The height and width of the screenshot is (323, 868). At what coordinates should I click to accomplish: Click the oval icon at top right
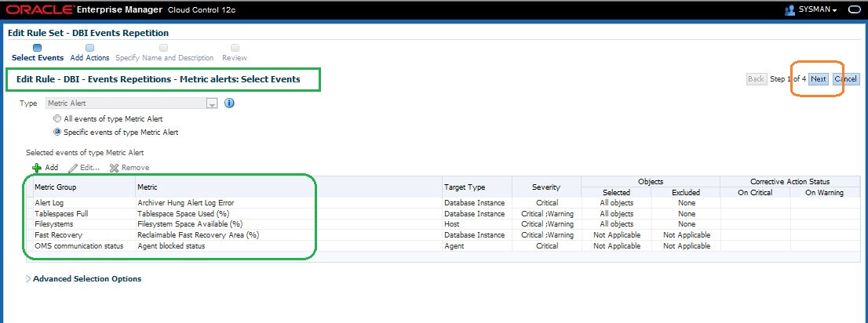pos(855,9)
